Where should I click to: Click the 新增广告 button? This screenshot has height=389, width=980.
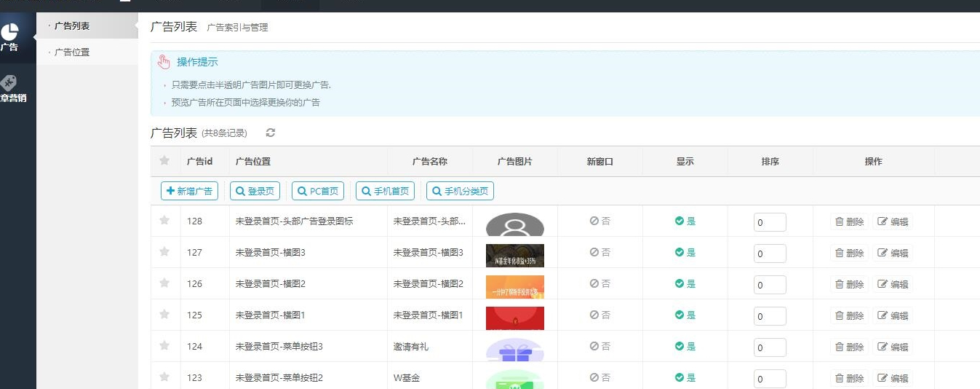pyautogui.click(x=189, y=191)
